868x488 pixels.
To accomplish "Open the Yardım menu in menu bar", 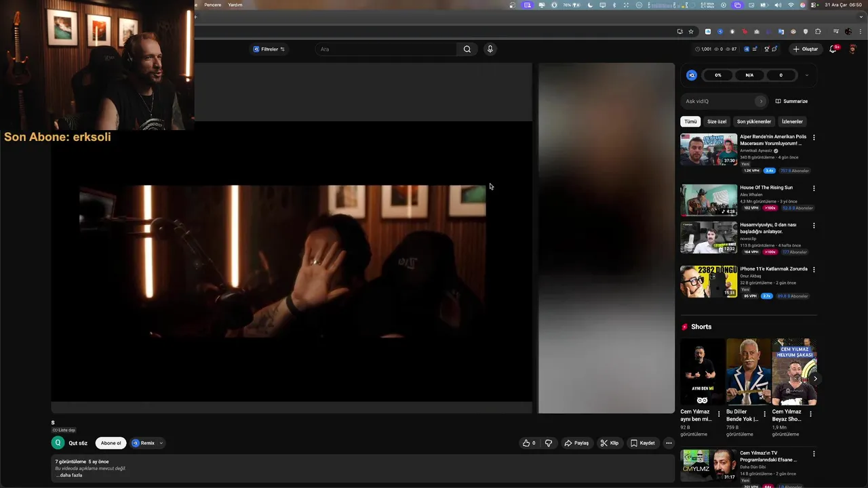I will [235, 5].
